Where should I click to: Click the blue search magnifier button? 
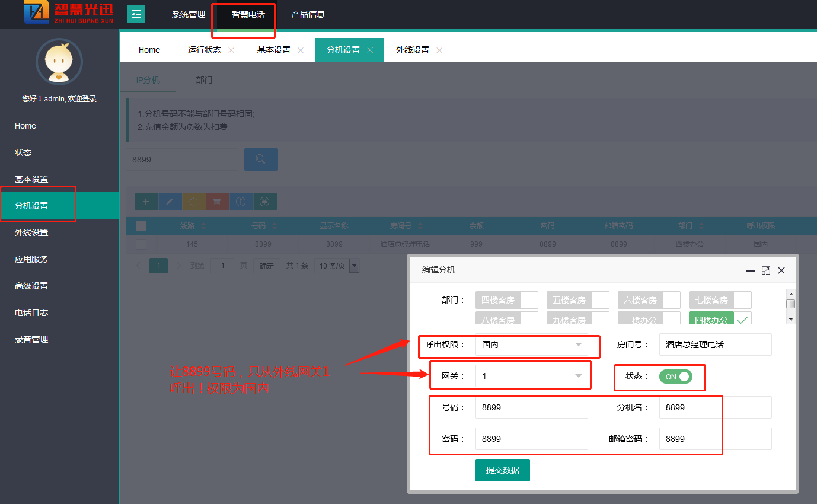point(260,160)
